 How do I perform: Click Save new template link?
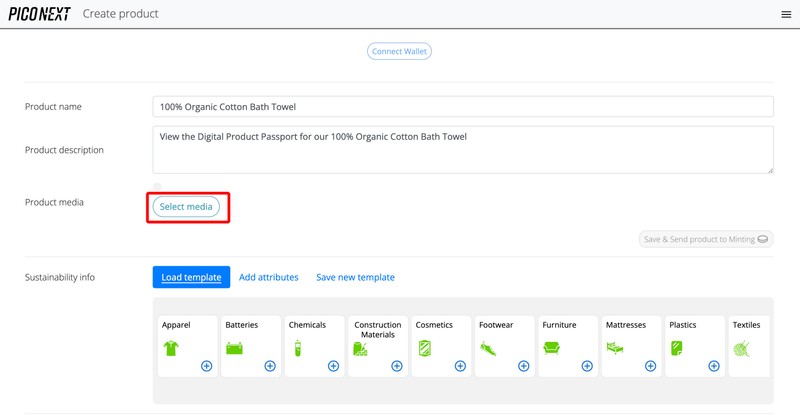click(355, 277)
